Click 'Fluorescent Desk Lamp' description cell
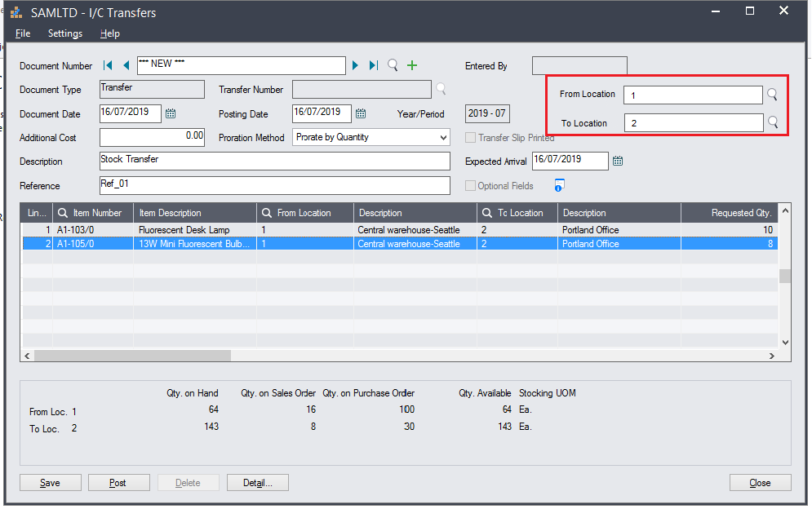The image size is (812, 509). click(x=195, y=229)
